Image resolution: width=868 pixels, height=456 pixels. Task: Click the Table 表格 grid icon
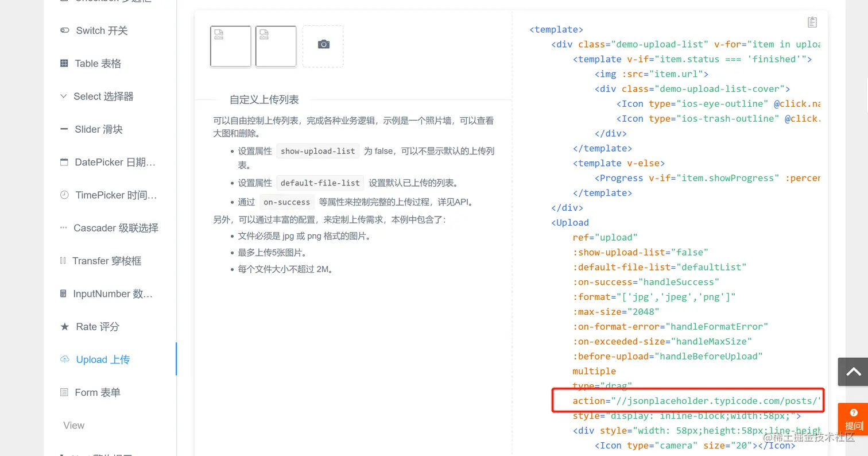(x=63, y=63)
